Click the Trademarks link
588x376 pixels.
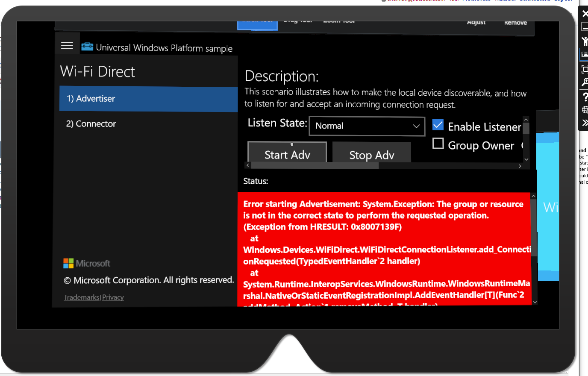point(82,297)
